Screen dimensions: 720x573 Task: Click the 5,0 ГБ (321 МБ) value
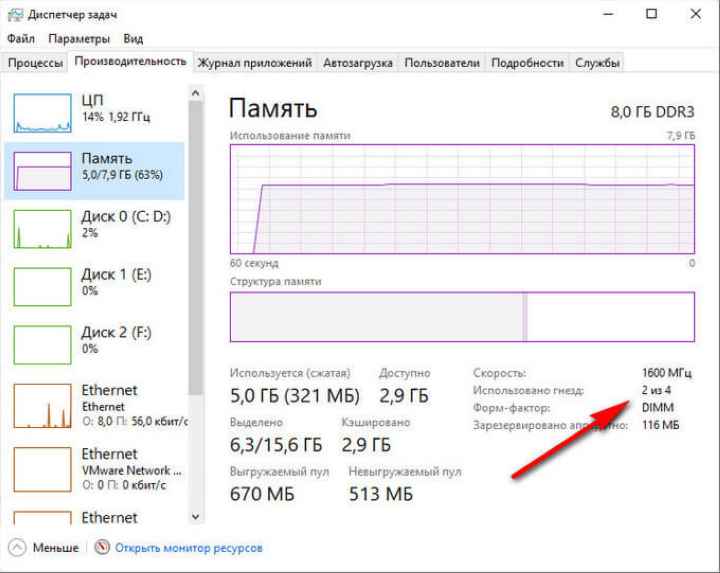coord(295,396)
